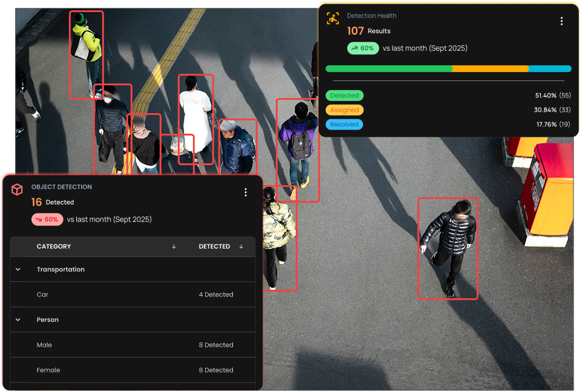Click the orange Detection Health person-scan icon
The width and height of the screenshot is (582, 392).
[x=333, y=18]
